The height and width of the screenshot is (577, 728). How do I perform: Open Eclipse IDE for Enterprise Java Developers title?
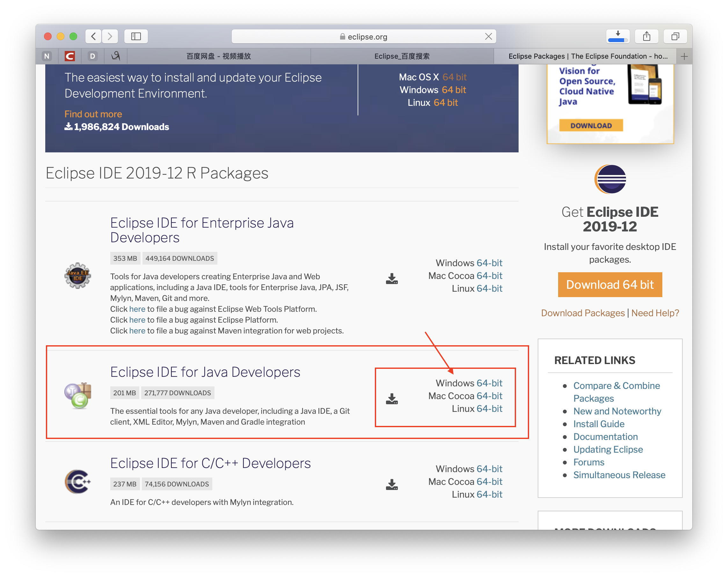click(x=202, y=230)
